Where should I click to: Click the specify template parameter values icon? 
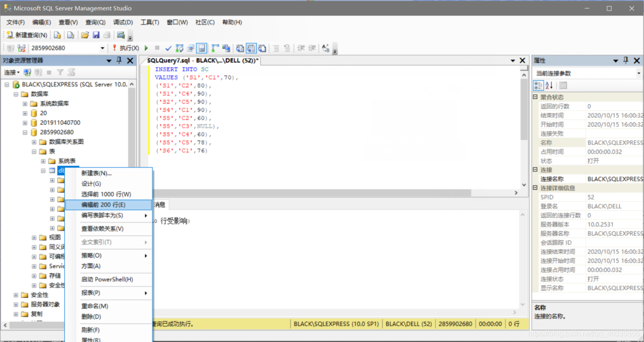click(325, 48)
